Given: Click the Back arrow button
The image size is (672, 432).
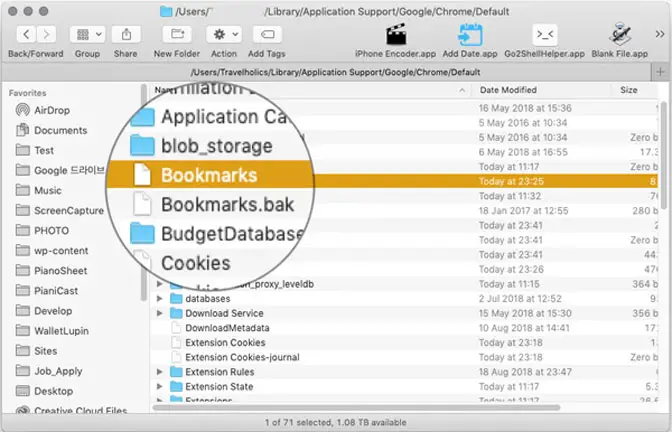Looking at the screenshot, I should tap(27, 34).
